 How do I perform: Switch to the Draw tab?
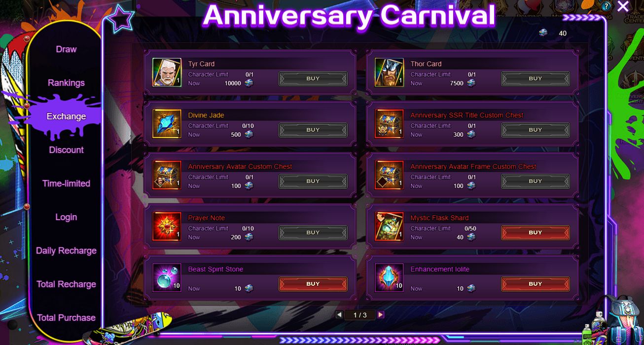[x=66, y=49]
